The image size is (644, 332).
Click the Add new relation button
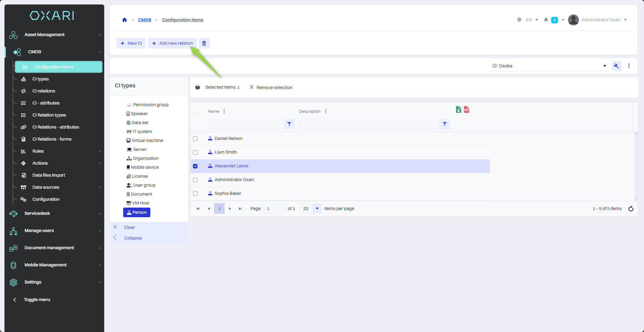point(172,43)
